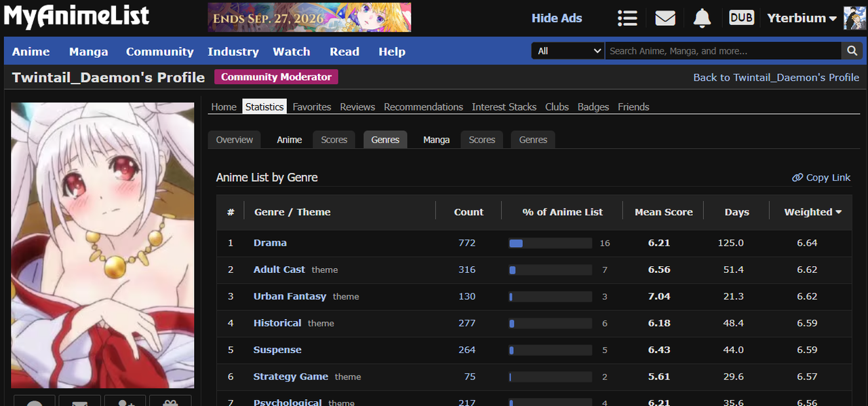
Task: Open the Urban Fantasy theme link
Action: tap(290, 296)
